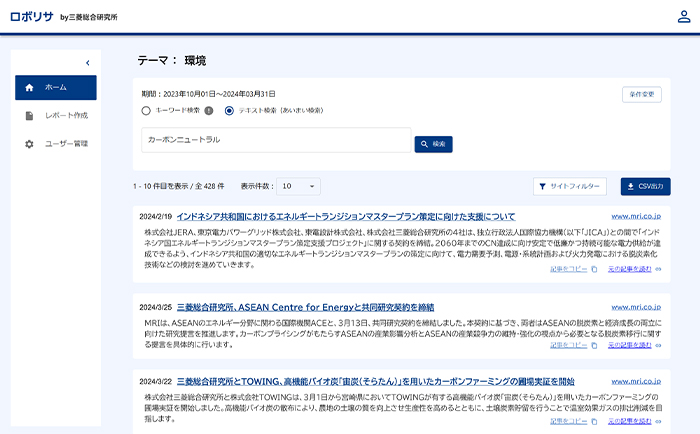Click the home house icon in the sidebar

[x=29, y=88]
